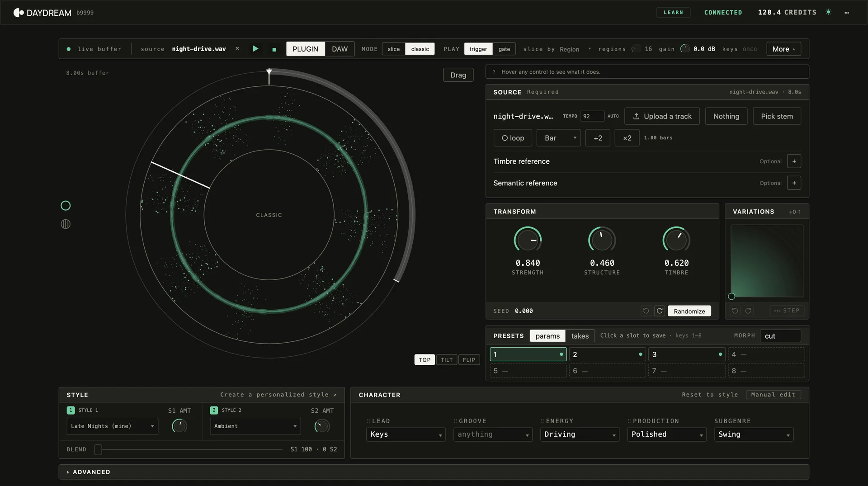Add a Timbre reference with the plus icon
The height and width of the screenshot is (486, 868).
coord(794,161)
